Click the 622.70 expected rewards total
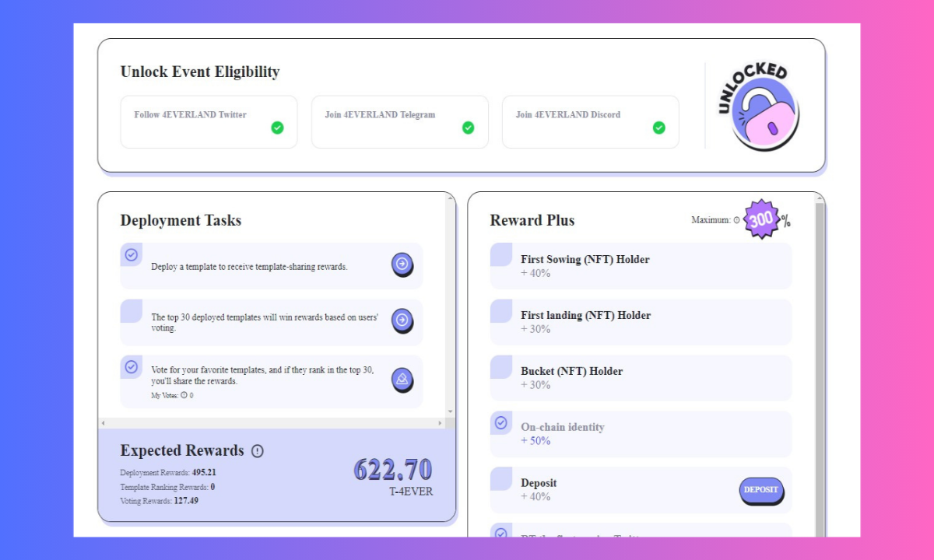934x560 pixels. tap(392, 469)
